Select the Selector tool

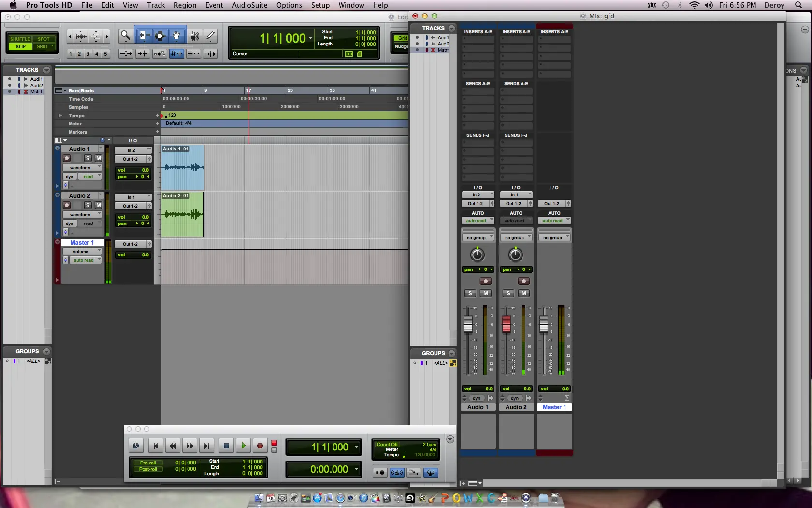[x=160, y=35]
